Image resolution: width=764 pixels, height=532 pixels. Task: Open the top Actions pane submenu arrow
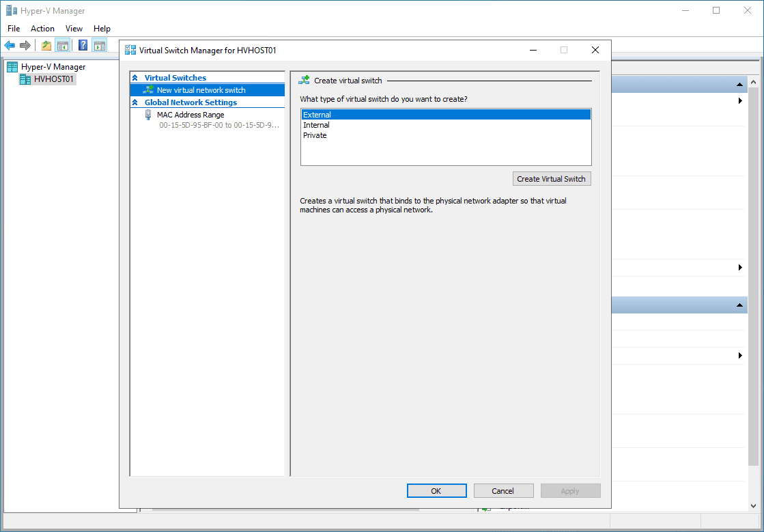point(740,101)
